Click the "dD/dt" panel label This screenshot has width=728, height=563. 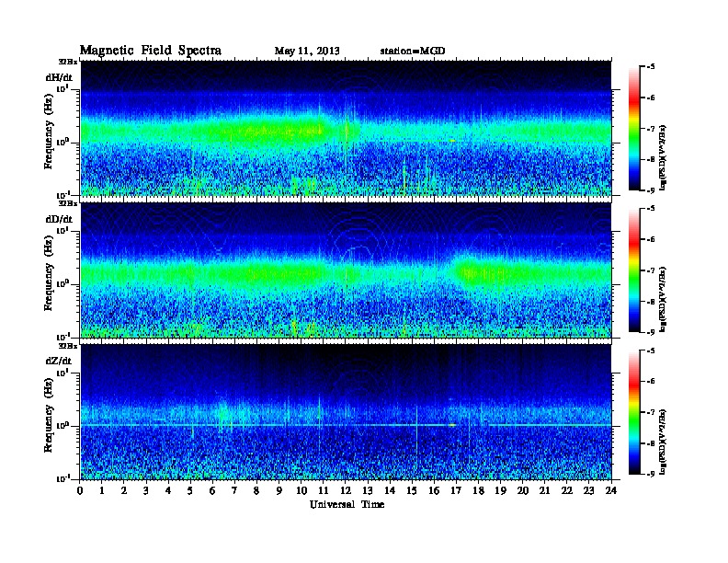[59, 219]
